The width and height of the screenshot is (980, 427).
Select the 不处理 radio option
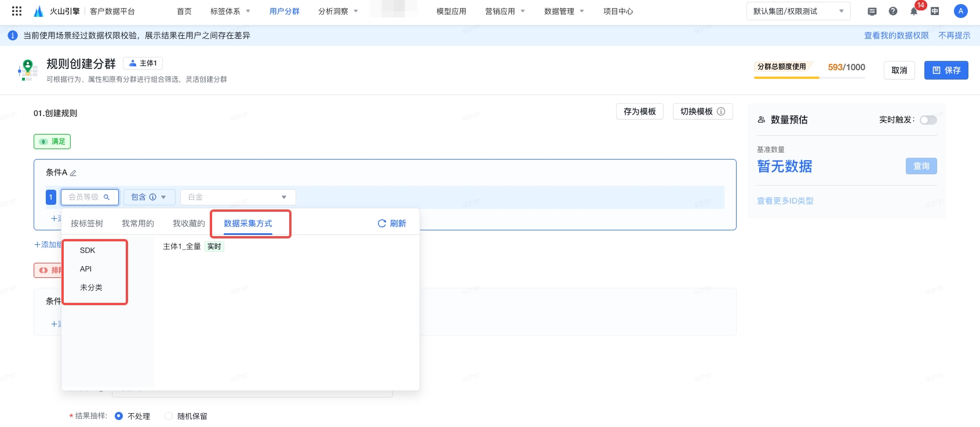pyautogui.click(x=119, y=416)
